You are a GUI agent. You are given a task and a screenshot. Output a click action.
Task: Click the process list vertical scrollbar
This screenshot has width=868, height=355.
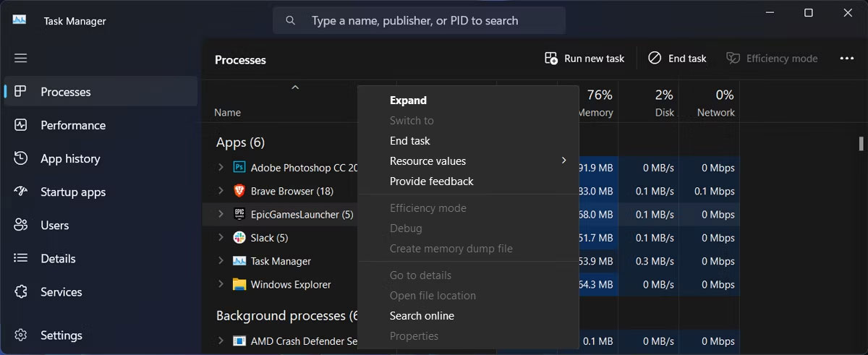point(860,142)
